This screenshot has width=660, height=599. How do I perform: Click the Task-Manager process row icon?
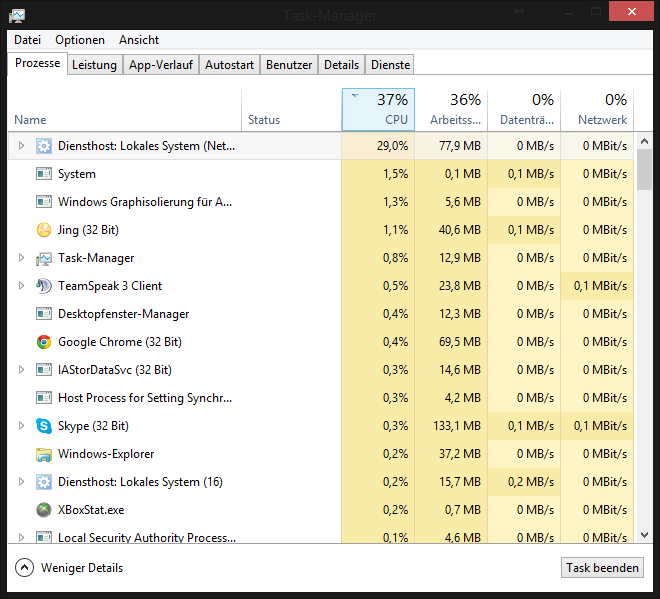click(44, 258)
